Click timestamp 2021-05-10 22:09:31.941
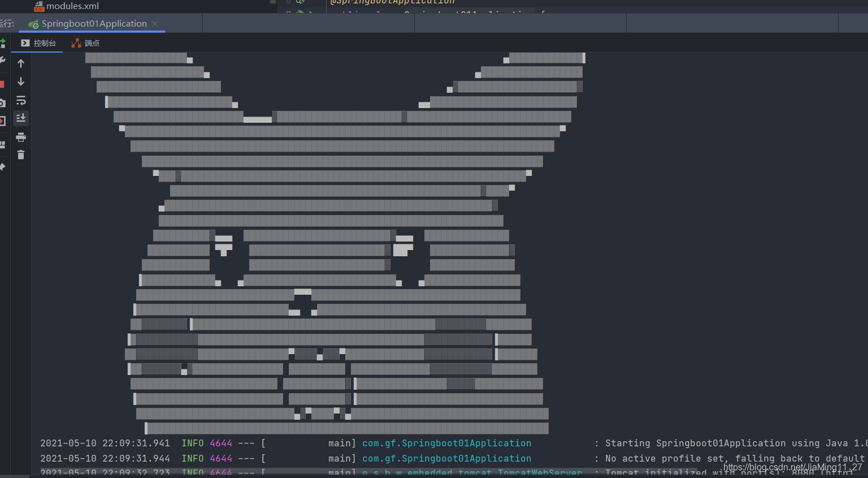Image resolution: width=868 pixels, height=478 pixels. click(x=105, y=443)
